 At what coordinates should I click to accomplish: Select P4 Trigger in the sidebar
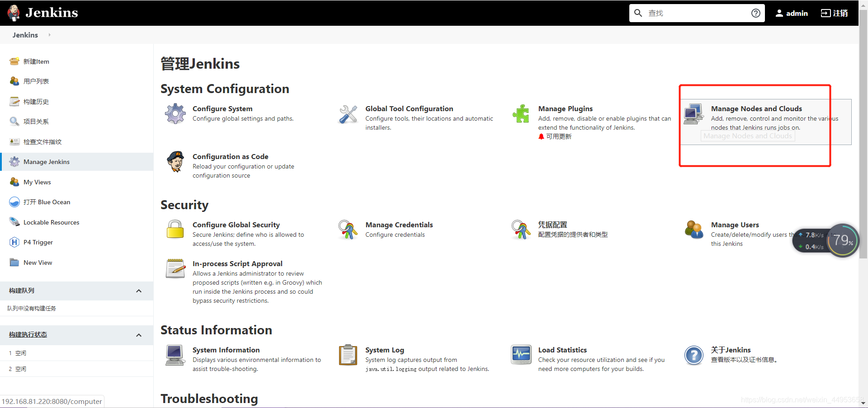click(38, 242)
